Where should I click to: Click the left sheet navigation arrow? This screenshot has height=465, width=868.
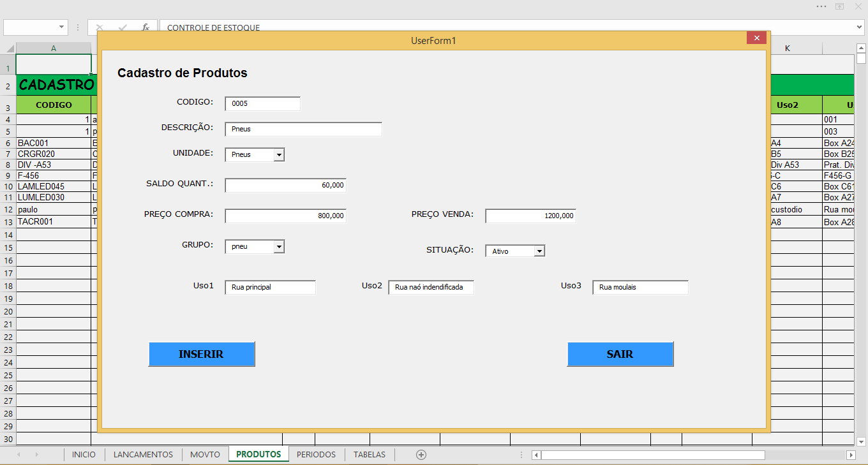tap(17, 454)
